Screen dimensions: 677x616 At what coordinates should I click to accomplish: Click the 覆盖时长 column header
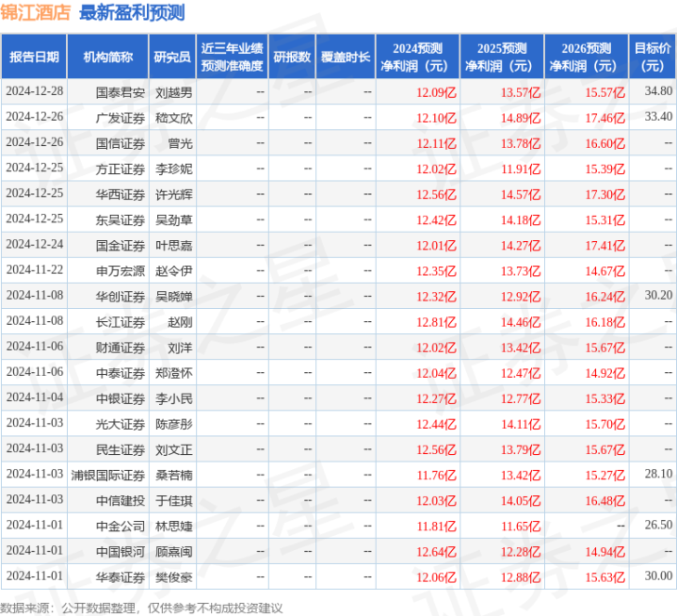pyautogui.click(x=346, y=57)
